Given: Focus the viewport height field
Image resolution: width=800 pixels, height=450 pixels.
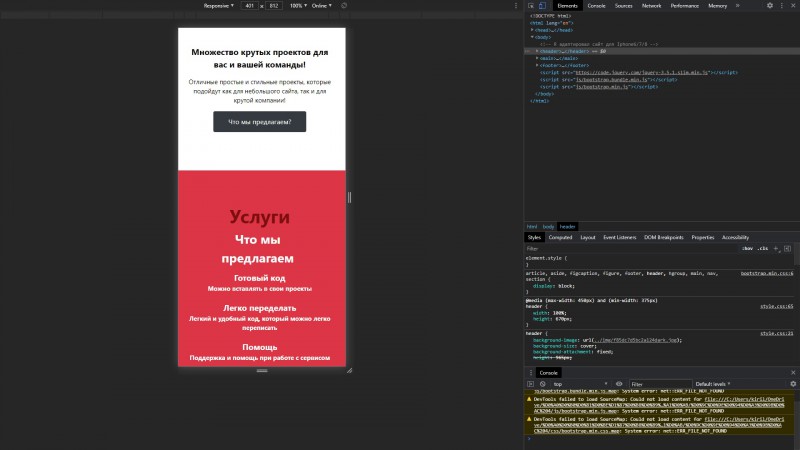Looking at the screenshot, I should click(274, 6).
